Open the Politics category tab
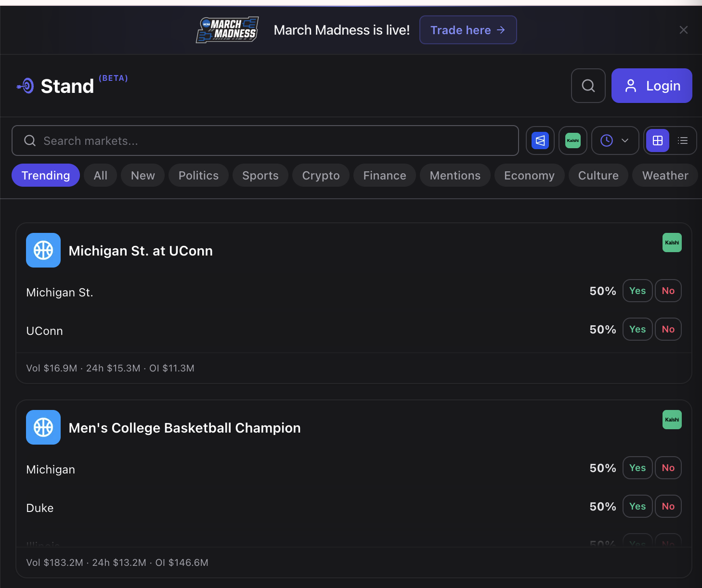This screenshot has width=702, height=588. click(198, 176)
